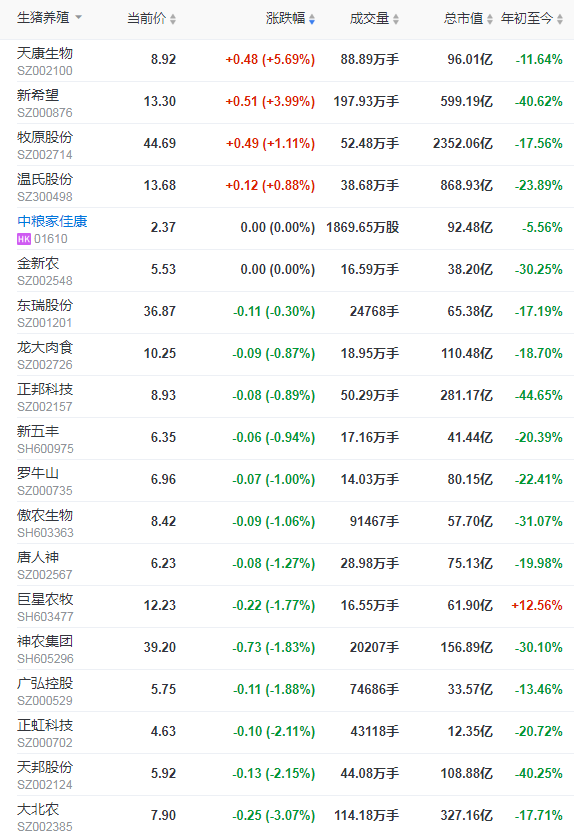Image resolution: width=574 pixels, height=834 pixels.
Task: Click the HK badge beside 01610
Action: 24,239
